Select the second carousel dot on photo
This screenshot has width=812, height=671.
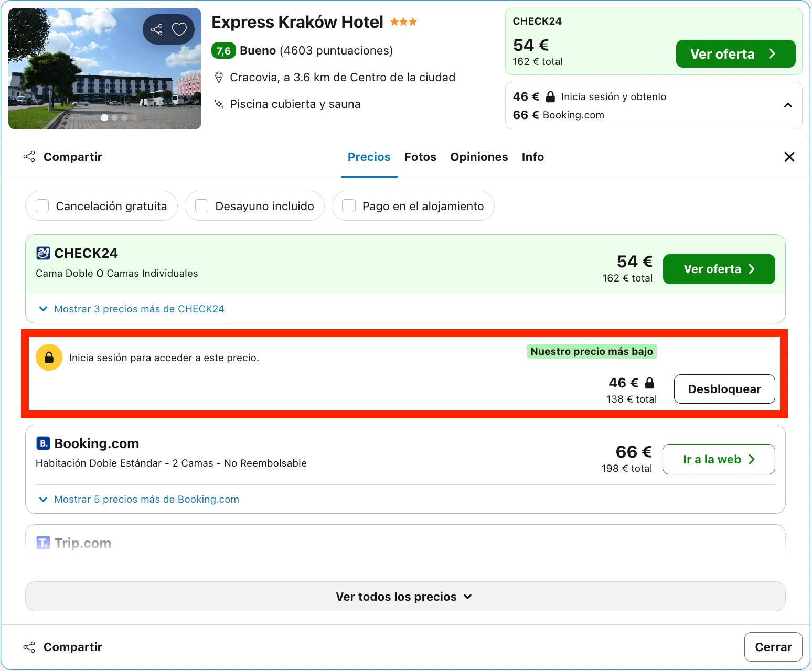coord(115,117)
